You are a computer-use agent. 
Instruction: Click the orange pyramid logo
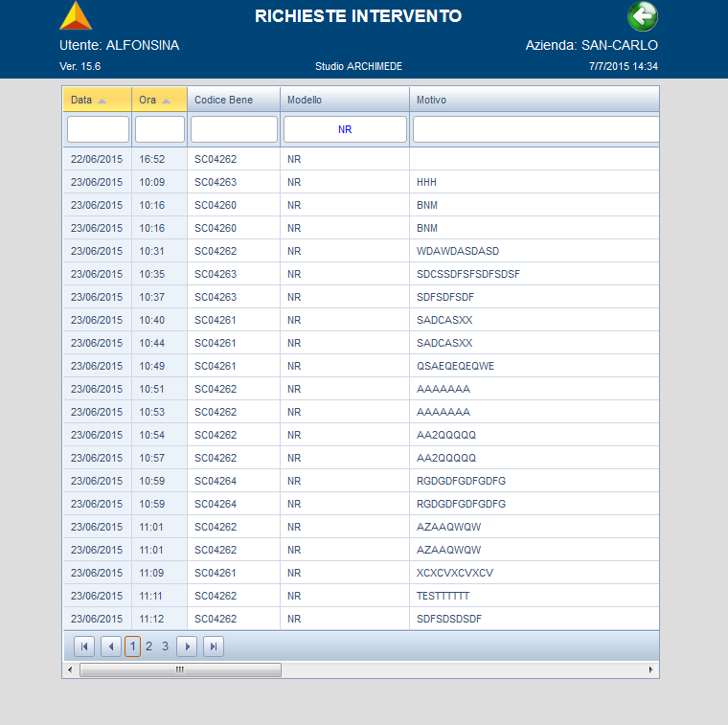click(76, 15)
